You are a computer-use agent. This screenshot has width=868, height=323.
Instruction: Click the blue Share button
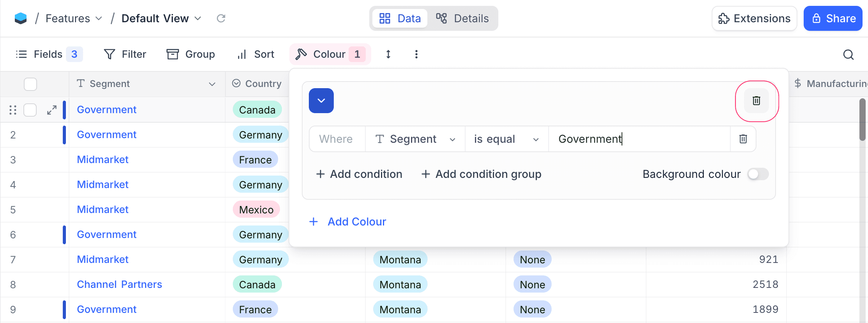[833, 18]
